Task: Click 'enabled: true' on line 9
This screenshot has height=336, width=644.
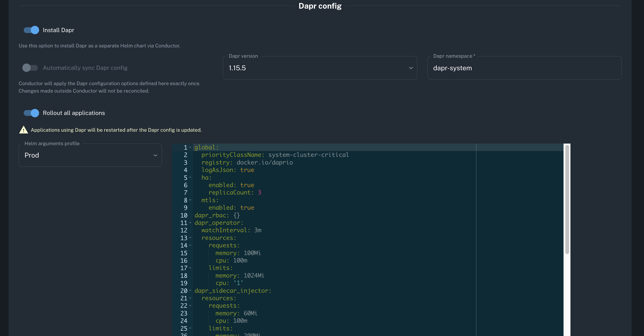Action: [231, 208]
